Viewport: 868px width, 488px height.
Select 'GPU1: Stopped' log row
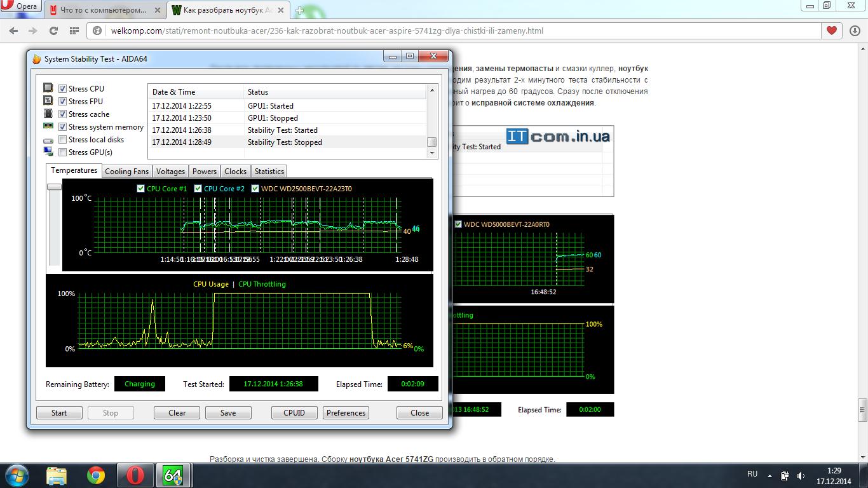tap(287, 118)
